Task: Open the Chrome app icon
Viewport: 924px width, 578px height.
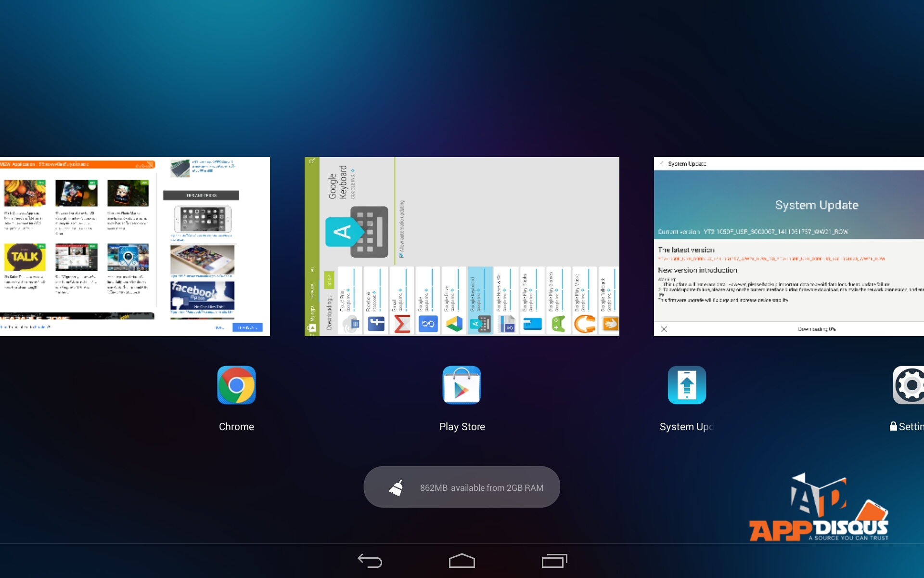Action: click(x=236, y=385)
